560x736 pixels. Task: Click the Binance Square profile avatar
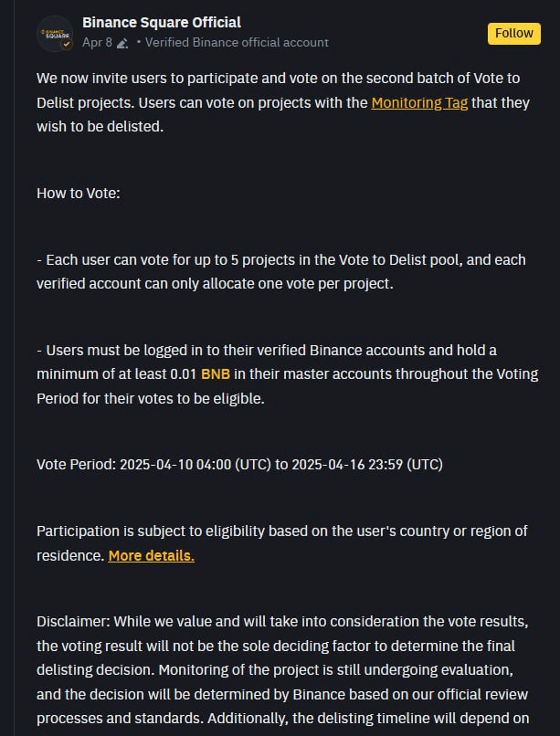point(54,33)
